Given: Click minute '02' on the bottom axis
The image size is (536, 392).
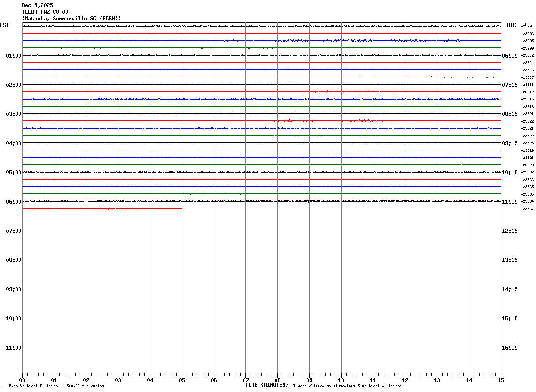Looking at the screenshot, I should pyautogui.click(x=86, y=380).
